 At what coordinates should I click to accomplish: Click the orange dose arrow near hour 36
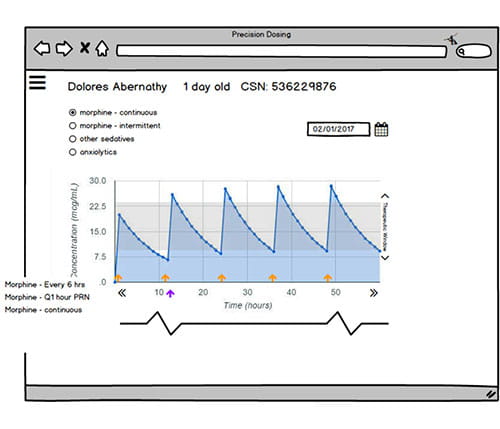click(273, 278)
